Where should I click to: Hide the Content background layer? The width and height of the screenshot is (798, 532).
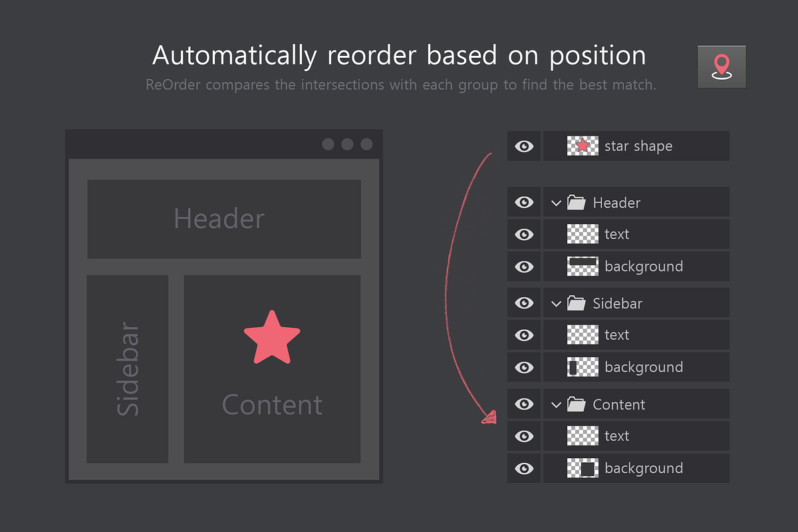524,468
